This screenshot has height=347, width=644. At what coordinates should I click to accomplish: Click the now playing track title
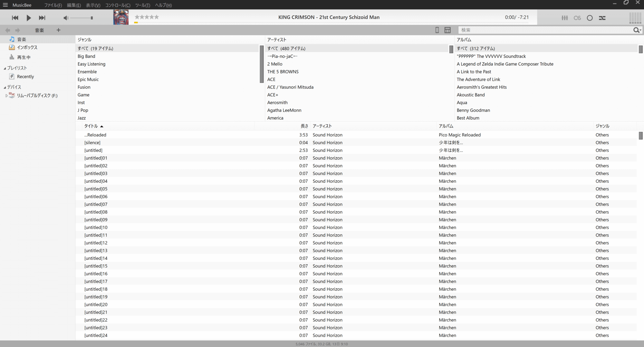click(329, 17)
